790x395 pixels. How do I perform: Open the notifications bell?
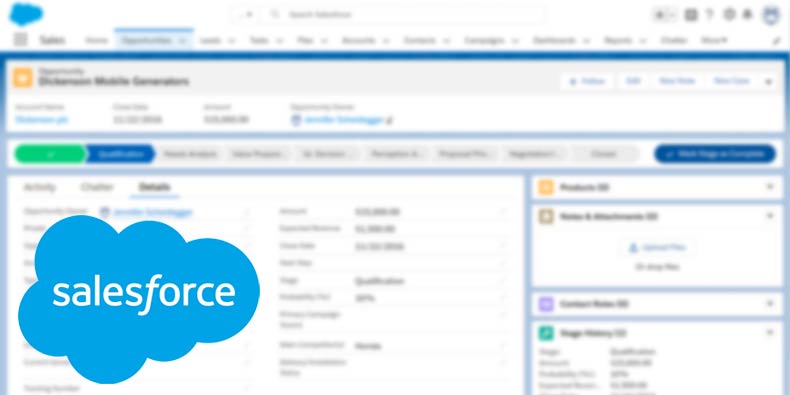click(x=748, y=15)
